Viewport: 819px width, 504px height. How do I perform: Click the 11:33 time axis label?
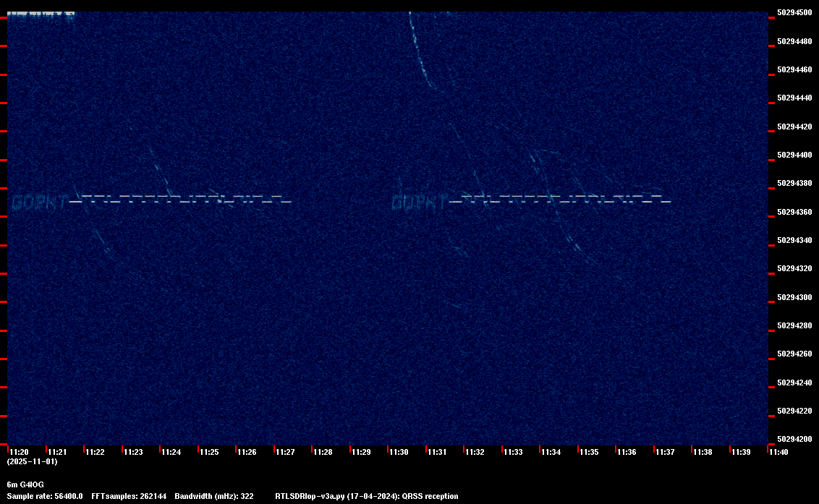513,452
